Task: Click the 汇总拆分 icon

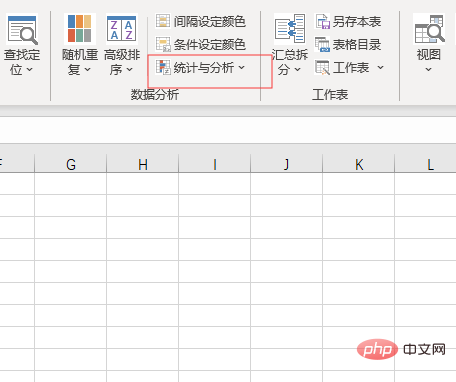Action: pyautogui.click(x=290, y=29)
